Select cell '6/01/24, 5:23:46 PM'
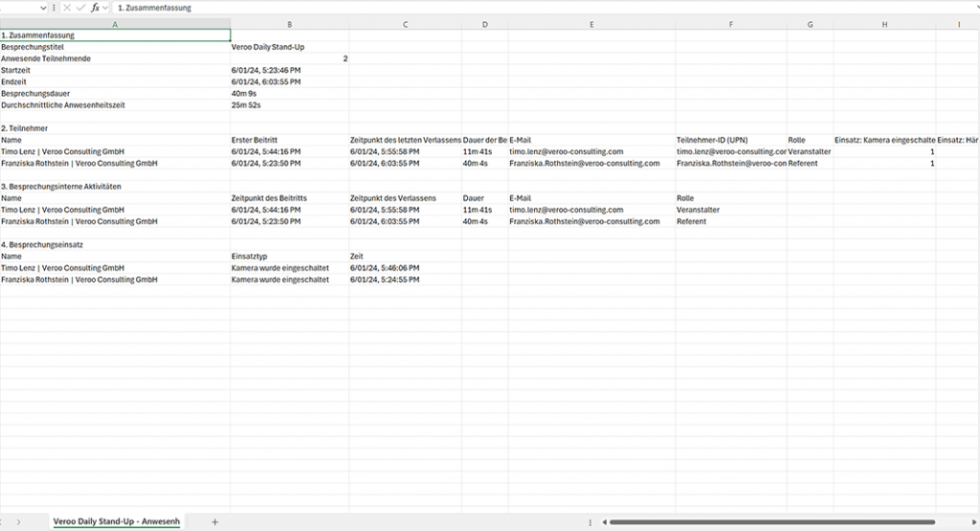Image resolution: width=980 pixels, height=531 pixels. pyautogui.click(x=289, y=70)
